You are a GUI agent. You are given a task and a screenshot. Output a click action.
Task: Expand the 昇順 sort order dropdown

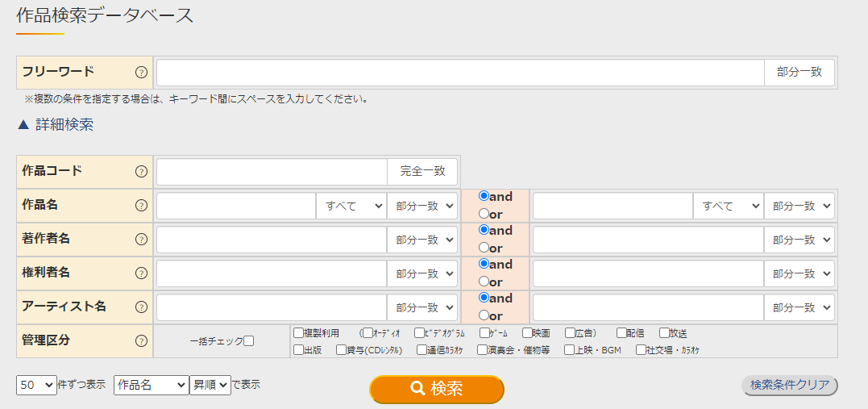point(210,385)
